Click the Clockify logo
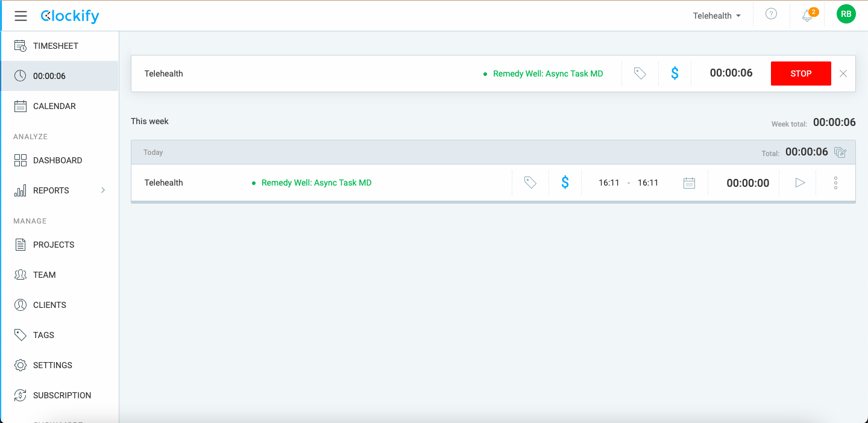The width and height of the screenshot is (868, 423). (x=70, y=16)
